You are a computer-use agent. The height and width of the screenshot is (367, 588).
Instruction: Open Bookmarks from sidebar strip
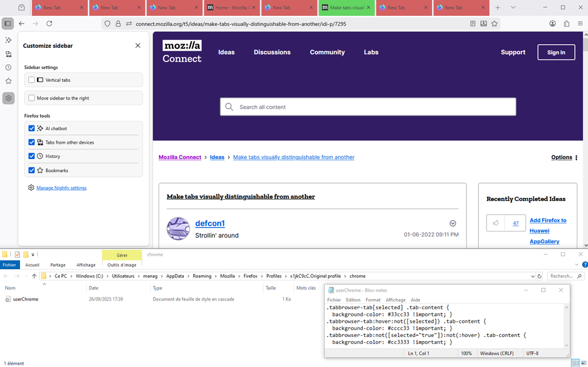[x=8, y=81]
